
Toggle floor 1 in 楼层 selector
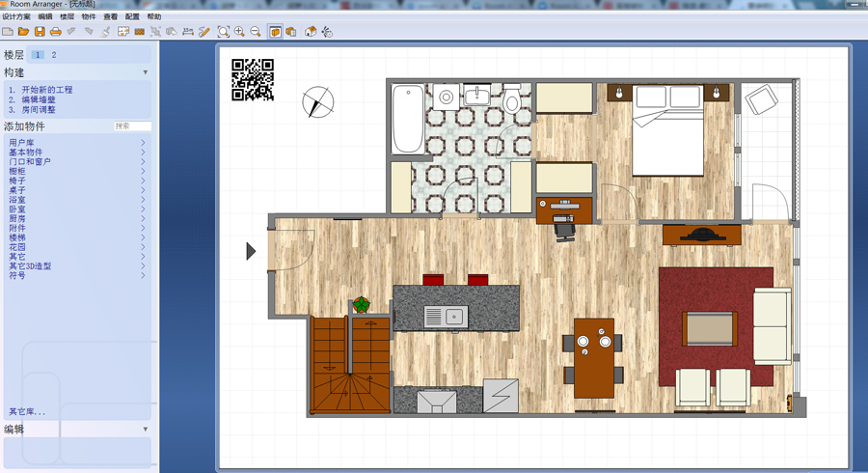39,55
